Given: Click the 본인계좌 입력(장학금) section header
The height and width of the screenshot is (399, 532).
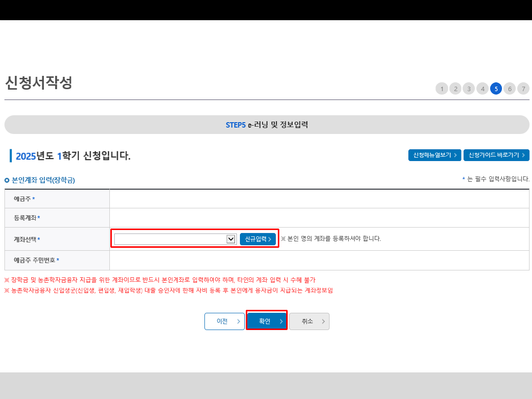Looking at the screenshot, I should tap(43, 180).
